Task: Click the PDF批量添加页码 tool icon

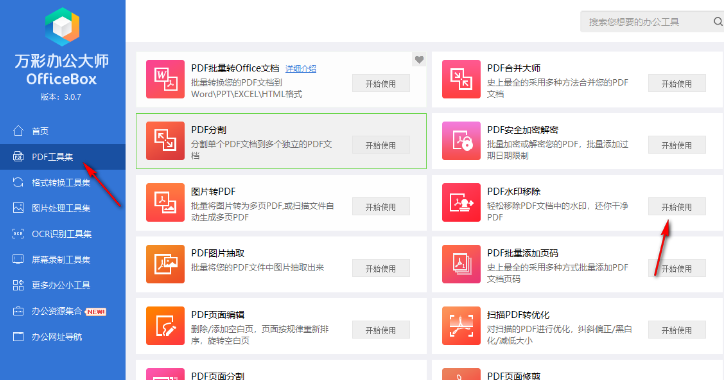Action: tap(461, 264)
